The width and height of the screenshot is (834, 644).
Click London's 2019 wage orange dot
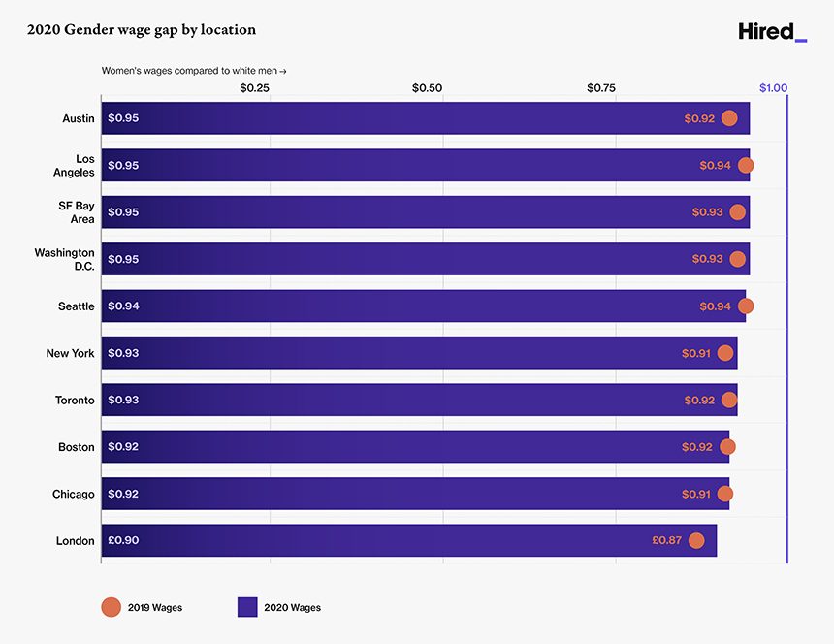coord(696,541)
